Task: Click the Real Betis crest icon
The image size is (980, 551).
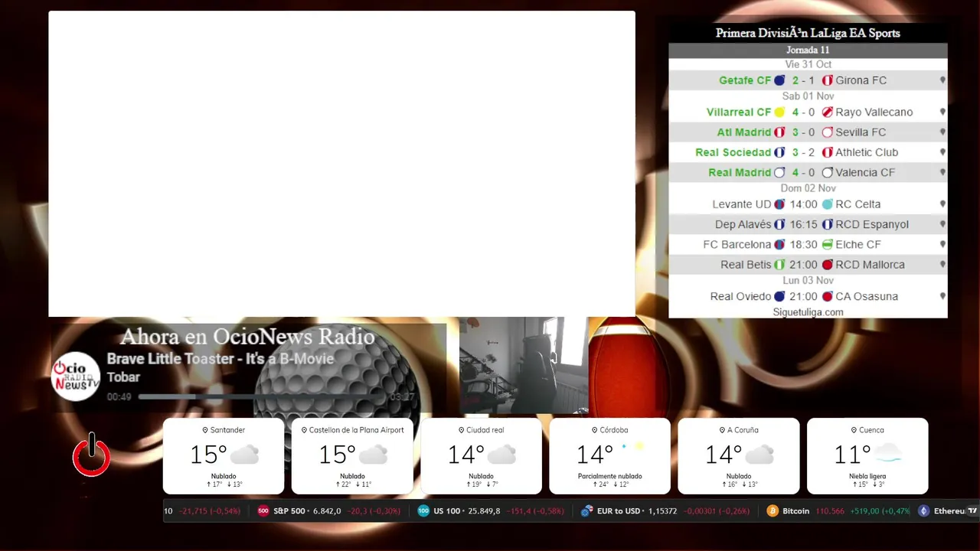Action: point(779,265)
